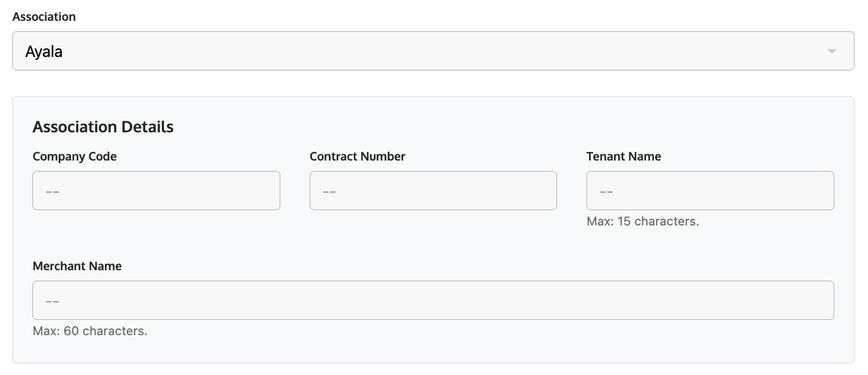Click the placeholder dashes in Contract Number
The width and height of the screenshot is (868, 375).
click(329, 192)
